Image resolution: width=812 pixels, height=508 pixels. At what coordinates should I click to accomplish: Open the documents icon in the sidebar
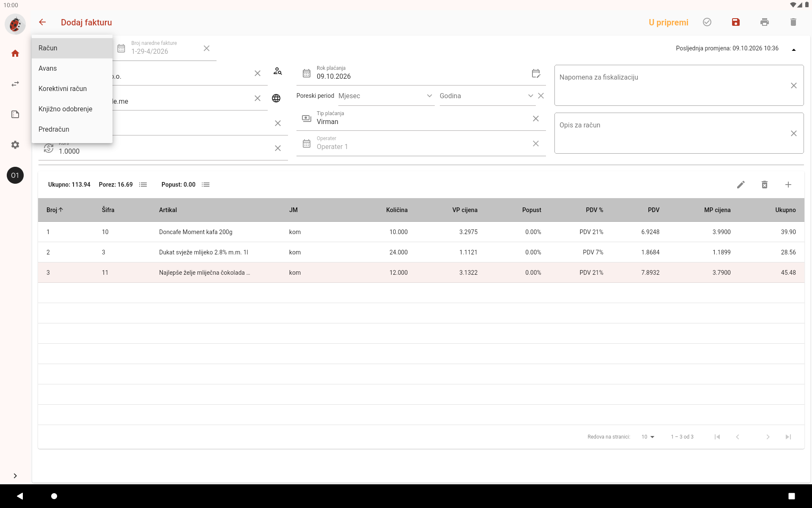pos(15,114)
